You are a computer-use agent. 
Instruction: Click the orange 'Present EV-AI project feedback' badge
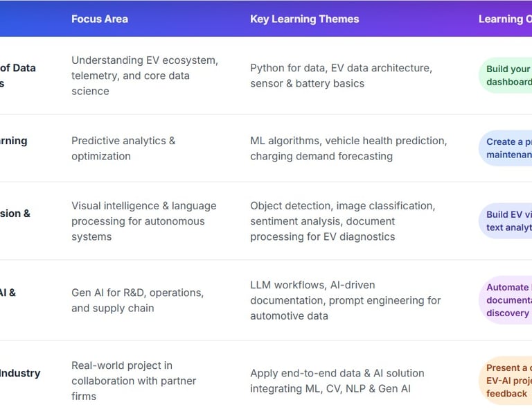[506, 381]
